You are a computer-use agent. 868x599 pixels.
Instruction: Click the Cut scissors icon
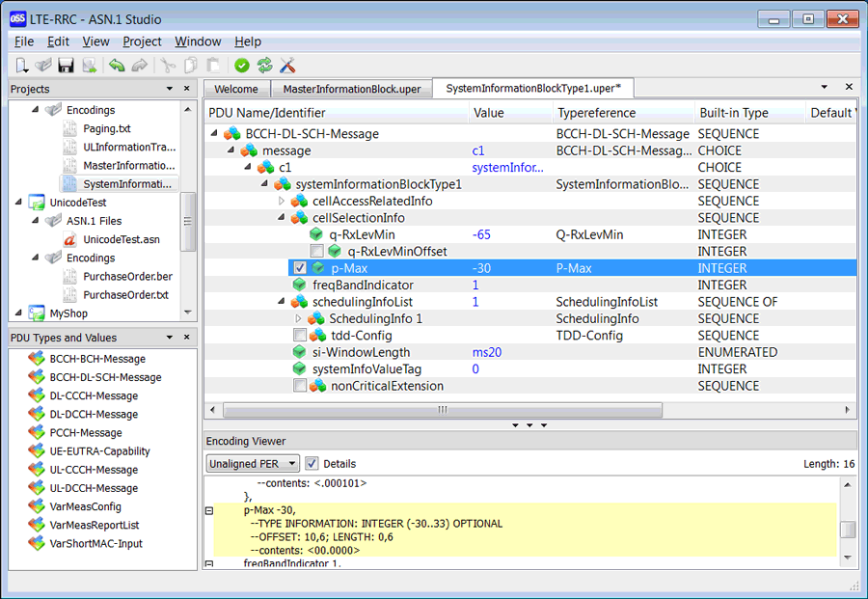tap(167, 66)
